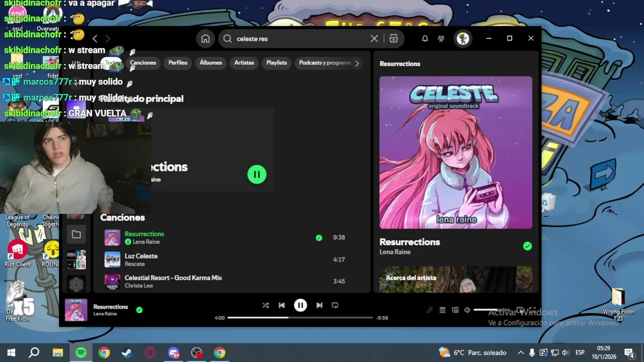The height and width of the screenshot is (362, 644).
Task: Toggle saved checkmark in now-playing side panel
Action: pyautogui.click(x=527, y=246)
